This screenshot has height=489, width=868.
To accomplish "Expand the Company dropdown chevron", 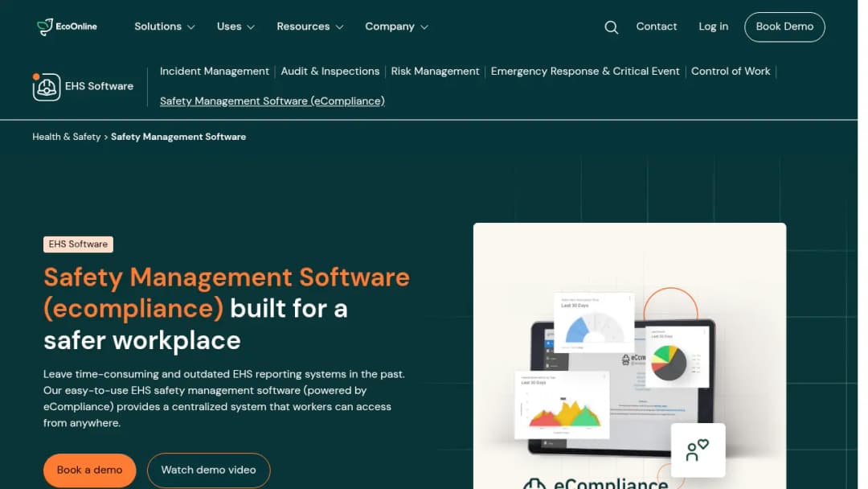I will 424,27.
